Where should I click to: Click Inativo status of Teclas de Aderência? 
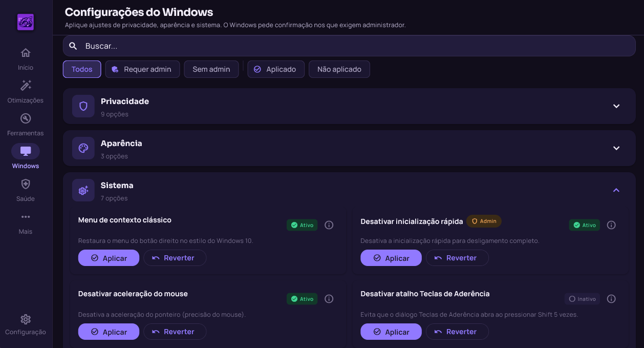point(582,299)
